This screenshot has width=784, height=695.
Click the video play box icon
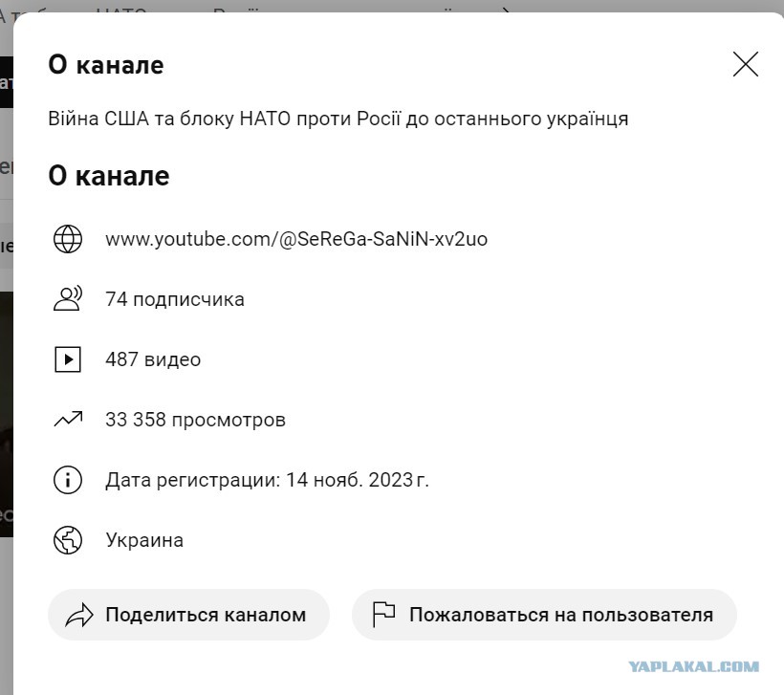pos(68,359)
